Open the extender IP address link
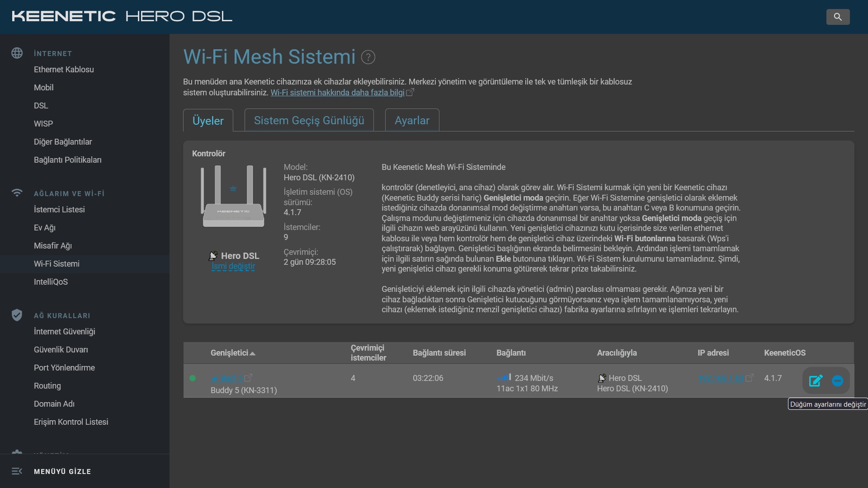 coord(721,378)
